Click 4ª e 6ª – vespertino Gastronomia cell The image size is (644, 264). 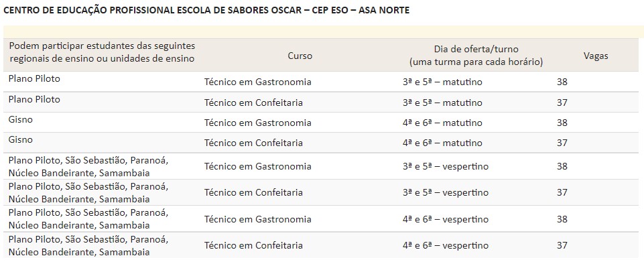[446, 219]
